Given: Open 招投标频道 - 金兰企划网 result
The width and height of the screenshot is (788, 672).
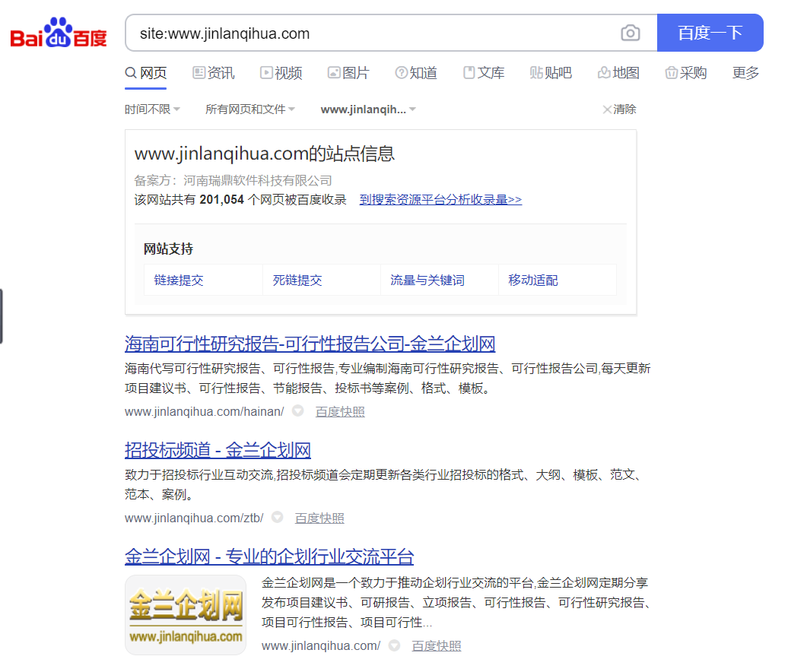Looking at the screenshot, I should click(x=218, y=450).
